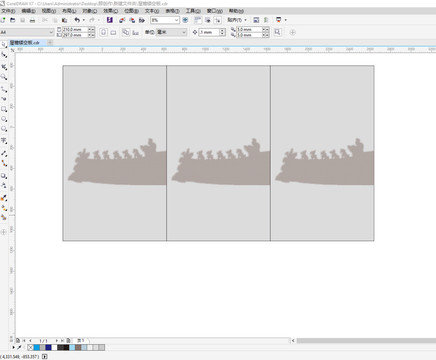Select the Crop tool in the toolbox

pyautogui.click(x=4, y=67)
